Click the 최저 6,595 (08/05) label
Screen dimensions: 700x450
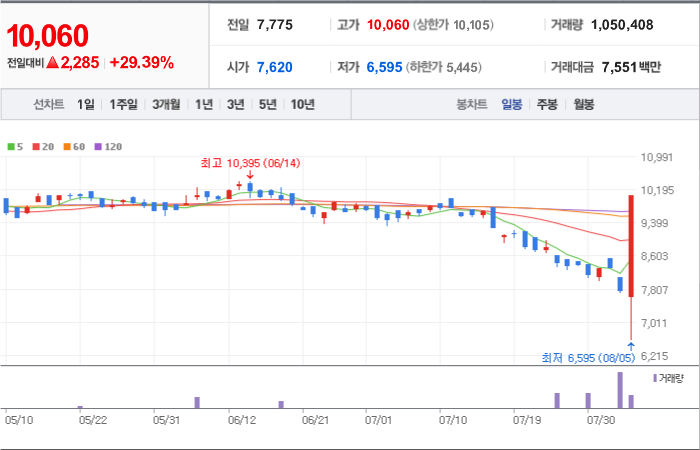click(588, 358)
